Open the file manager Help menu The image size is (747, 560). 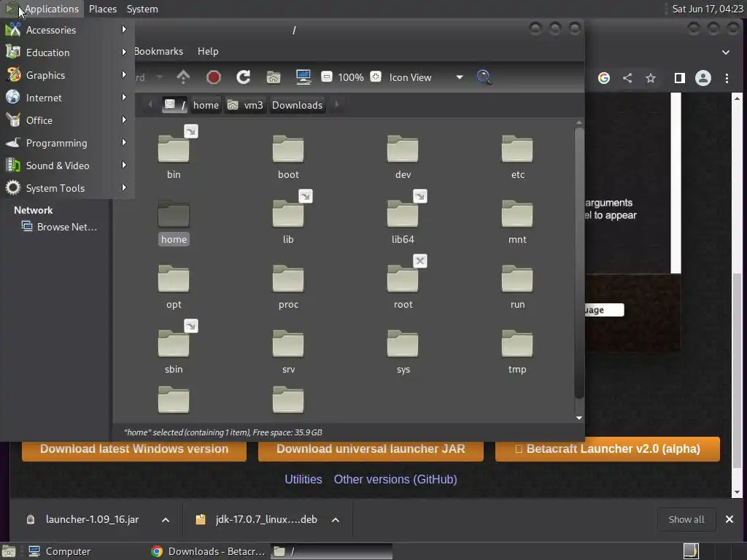[x=208, y=51]
